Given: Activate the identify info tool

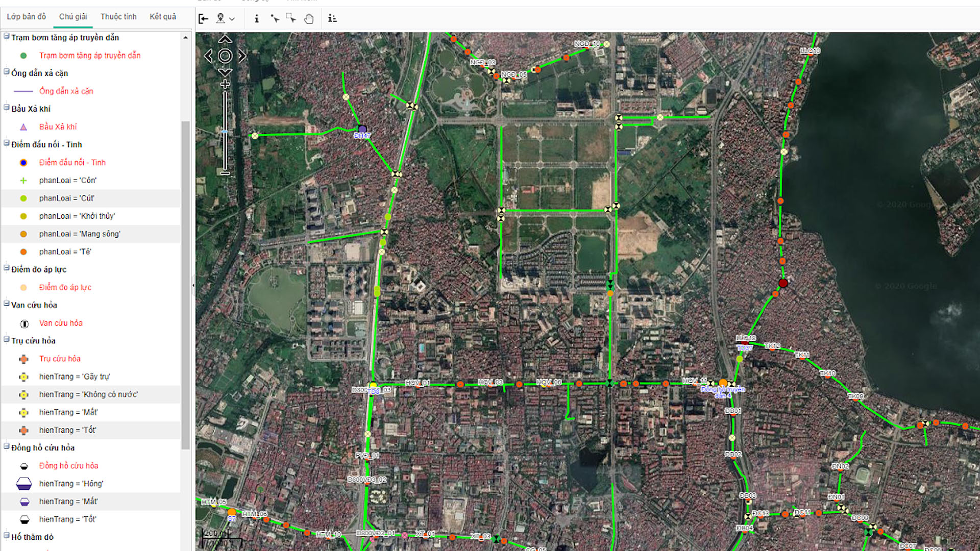Looking at the screenshot, I should (x=257, y=19).
